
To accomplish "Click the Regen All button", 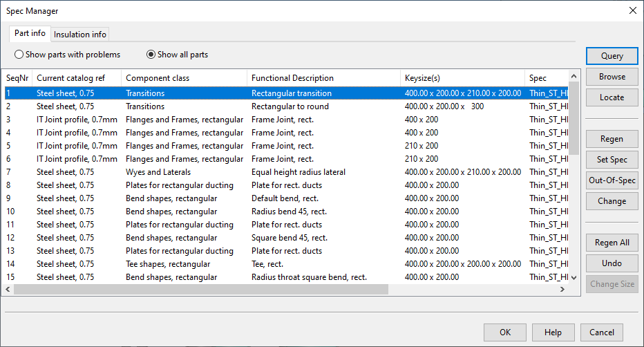I will [612, 243].
